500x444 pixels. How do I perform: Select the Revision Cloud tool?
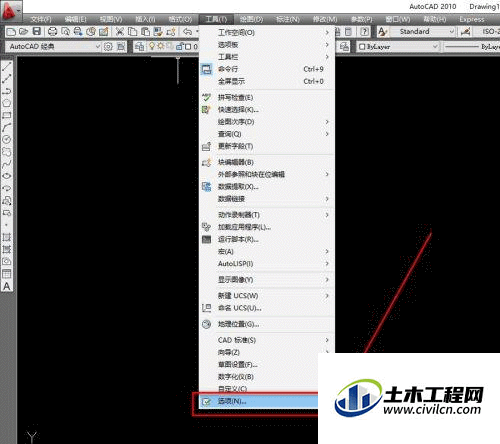click(x=7, y=152)
